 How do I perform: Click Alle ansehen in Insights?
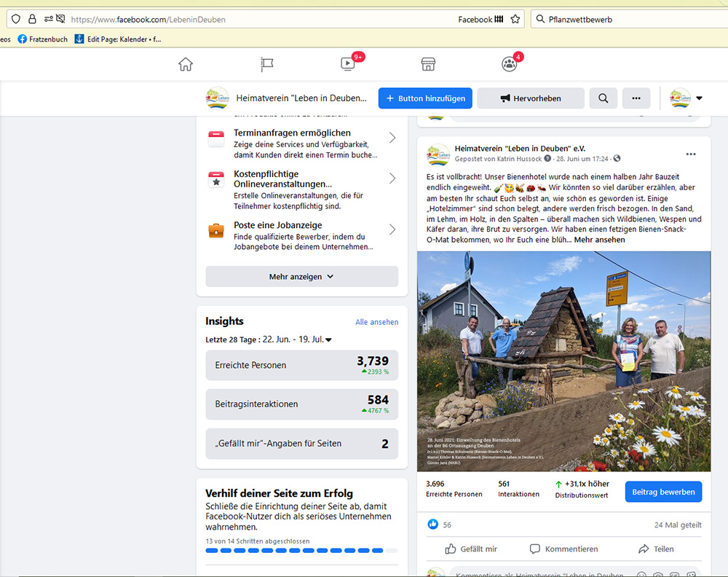(x=376, y=322)
